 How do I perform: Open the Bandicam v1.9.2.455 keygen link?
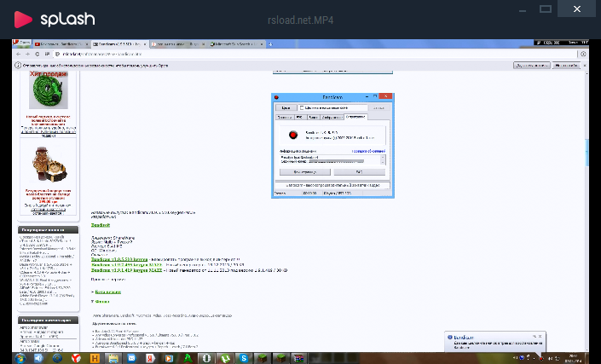[126, 265]
